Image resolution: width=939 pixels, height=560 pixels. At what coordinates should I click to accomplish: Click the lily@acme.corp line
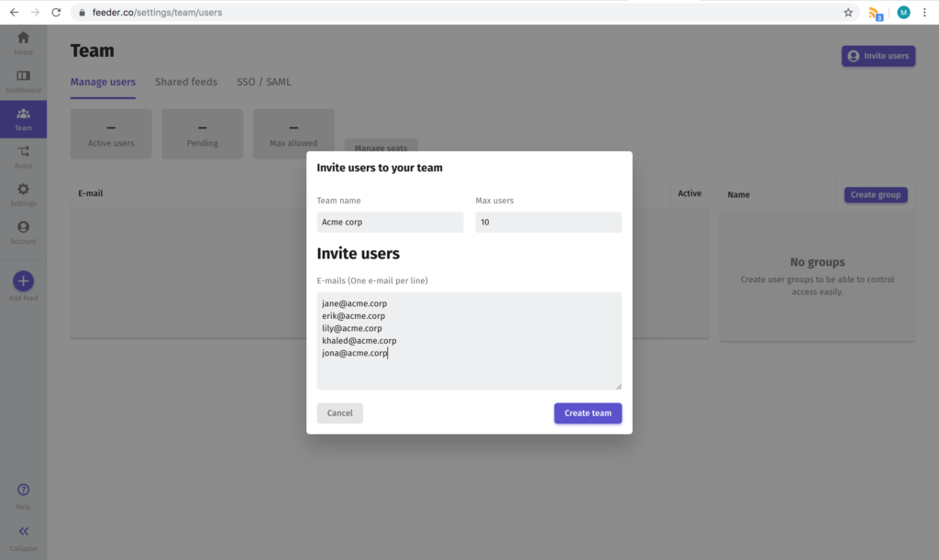(352, 328)
